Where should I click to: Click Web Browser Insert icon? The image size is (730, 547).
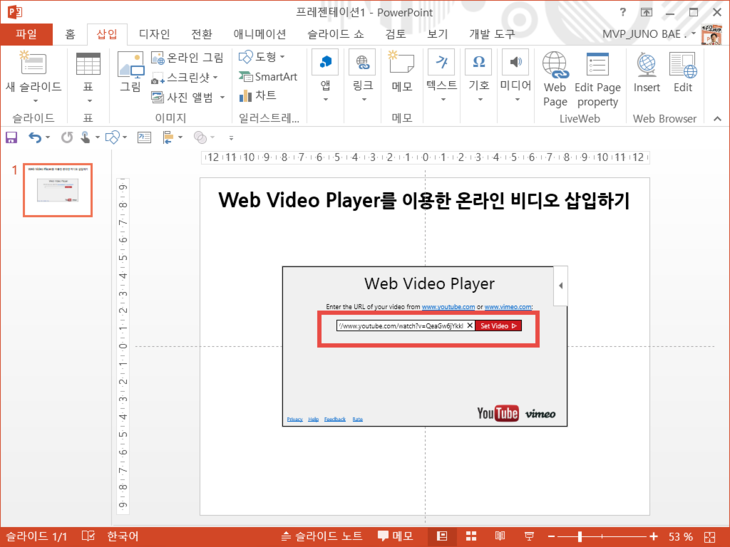tap(647, 65)
